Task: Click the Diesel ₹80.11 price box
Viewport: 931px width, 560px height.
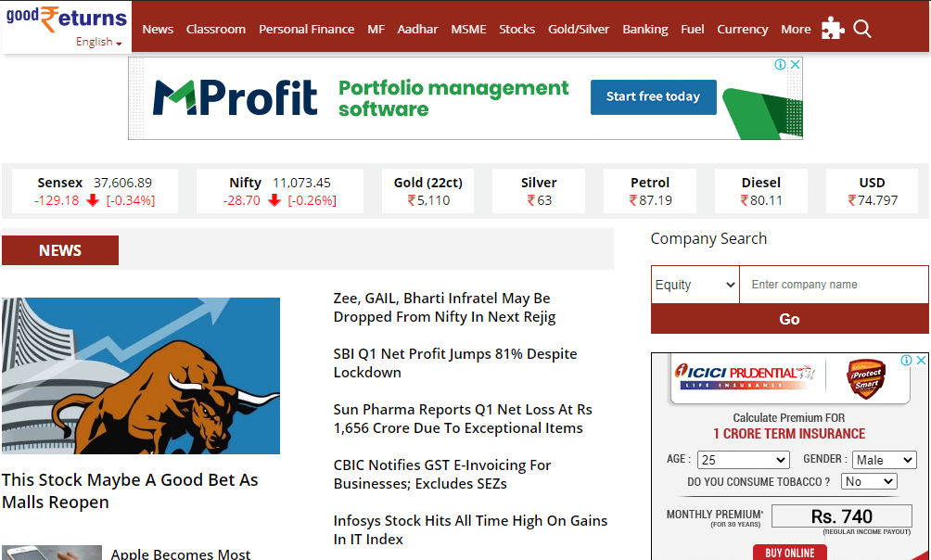Action: (x=760, y=191)
